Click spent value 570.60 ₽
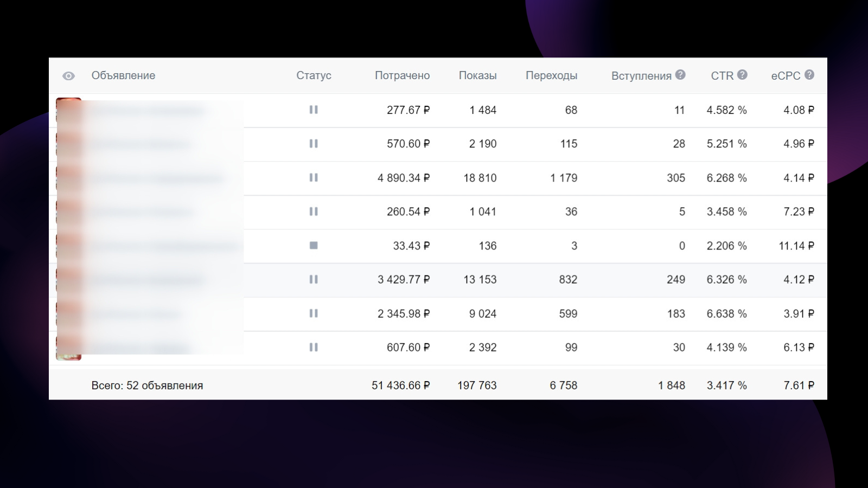The height and width of the screenshot is (488, 868). click(408, 144)
